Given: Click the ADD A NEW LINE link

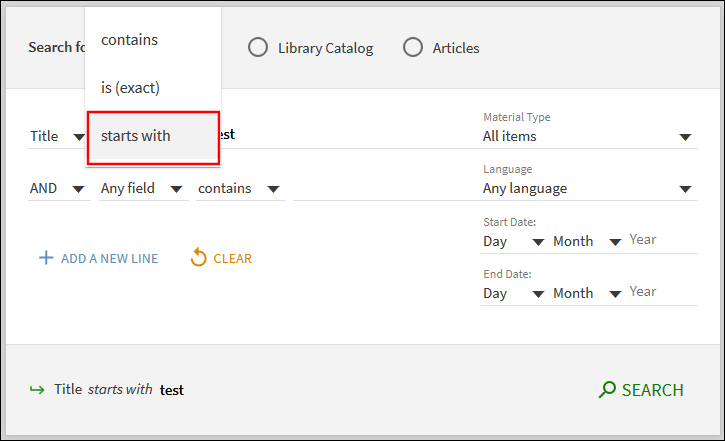Looking at the screenshot, I should pyautogui.click(x=109, y=258).
